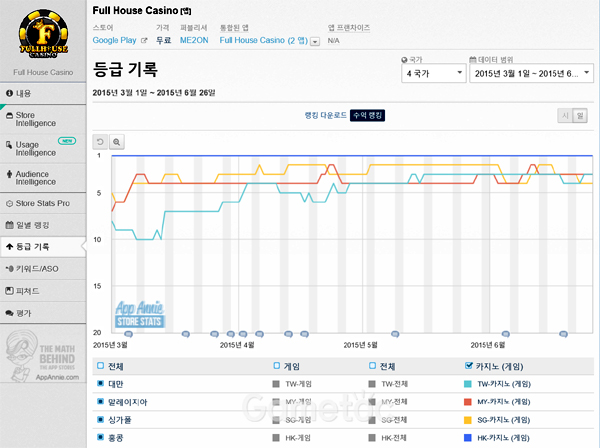Open the date range dropdown
600x448 pixels.
[531, 74]
